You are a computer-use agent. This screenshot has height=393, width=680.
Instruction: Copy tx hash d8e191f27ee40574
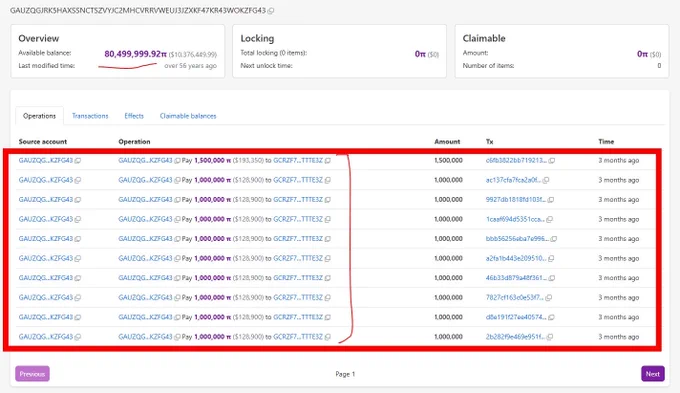pos(551,317)
